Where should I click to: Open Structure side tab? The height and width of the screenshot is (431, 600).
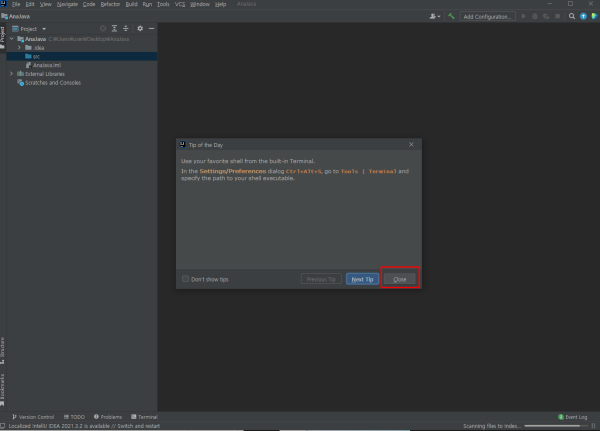click(3, 350)
